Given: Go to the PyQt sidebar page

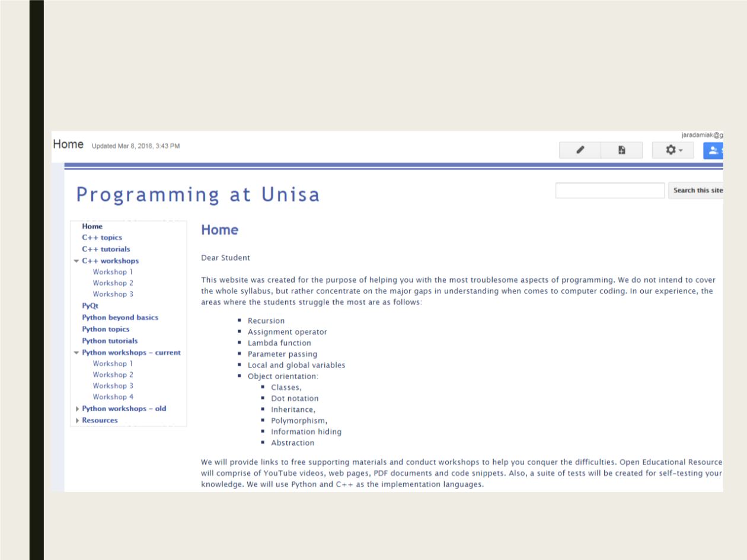Looking at the screenshot, I should (x=90, y=306).
